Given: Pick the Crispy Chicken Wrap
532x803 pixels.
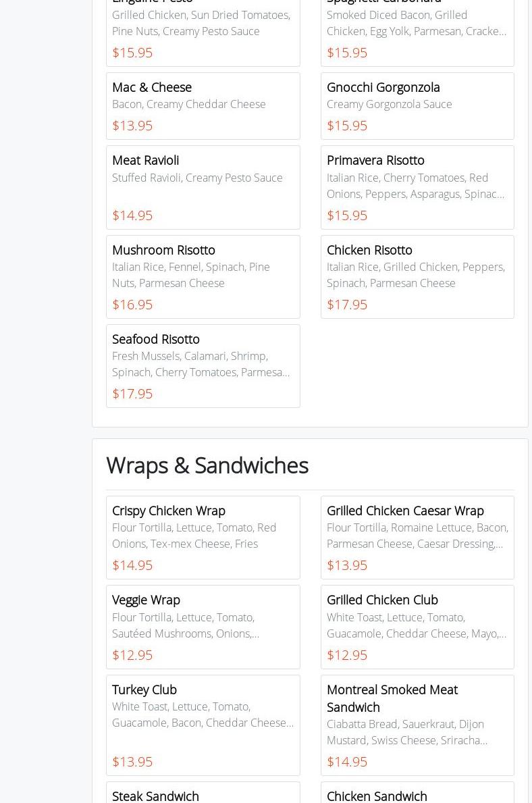Looking at the screenshot, I should tap(203, 537).
